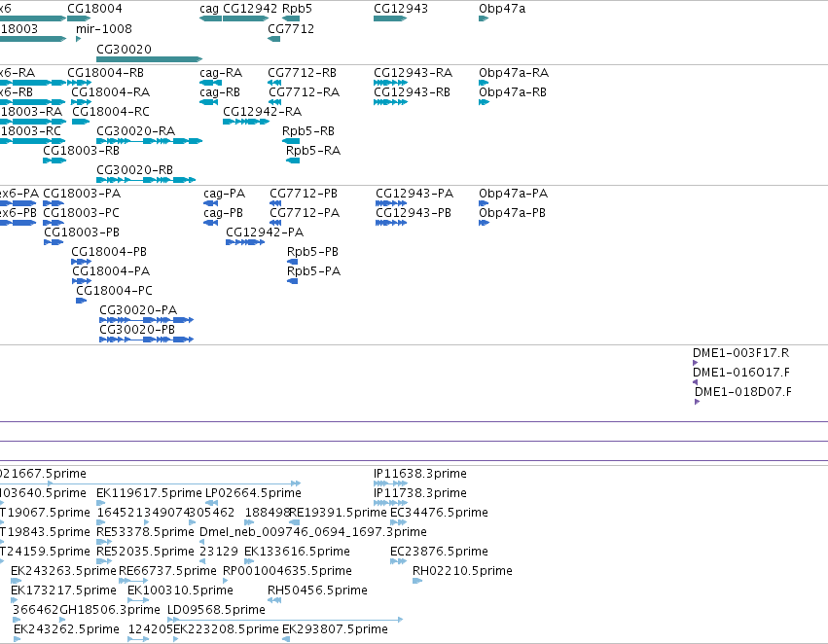Select EST EC34476.5prime

point(439,513)
